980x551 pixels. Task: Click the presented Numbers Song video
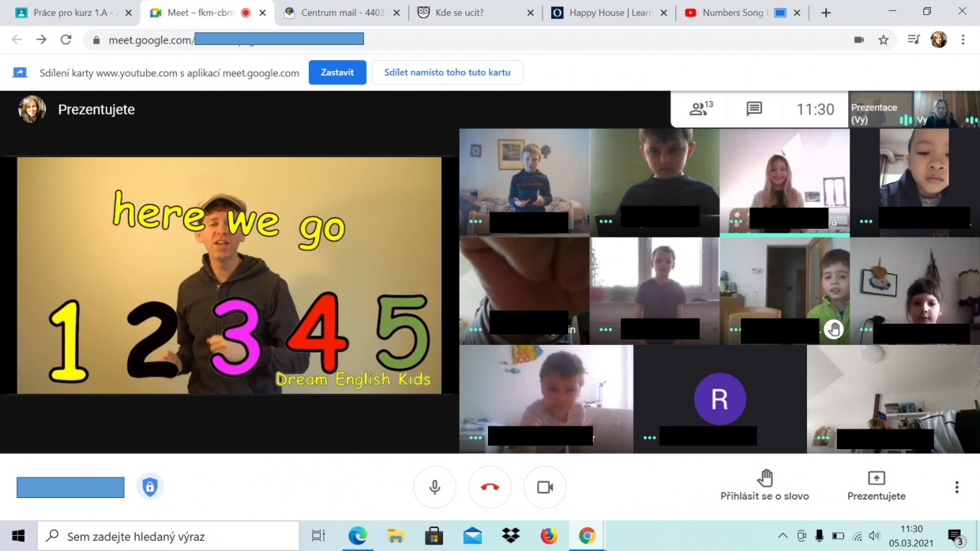click(229, 275)
